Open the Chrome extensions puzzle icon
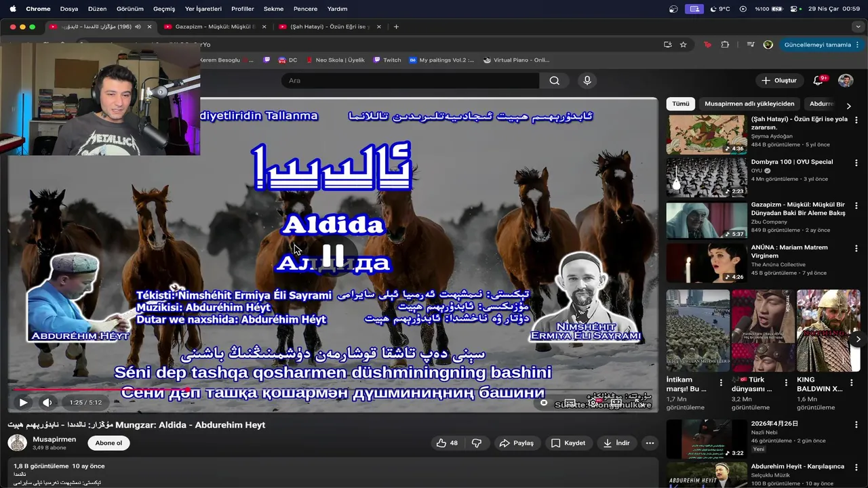868x488 pixels. 725,45
